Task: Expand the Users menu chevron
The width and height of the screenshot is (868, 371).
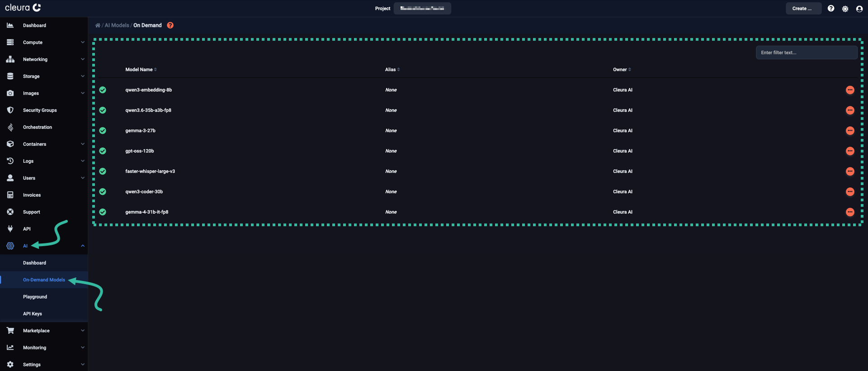Action: click(x=83, y=178)
